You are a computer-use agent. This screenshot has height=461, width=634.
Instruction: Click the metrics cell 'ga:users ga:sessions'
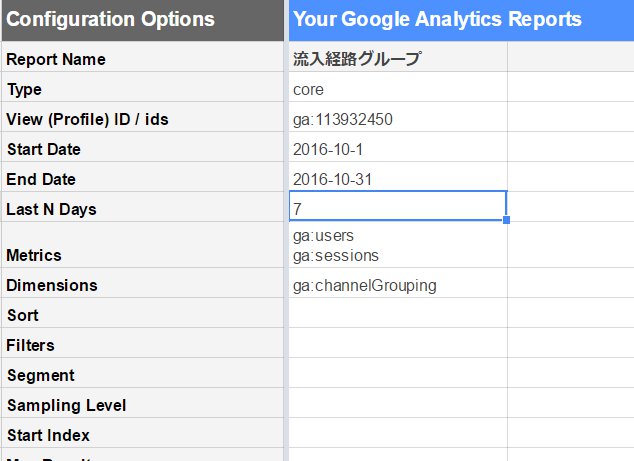[x=398, y=245]
